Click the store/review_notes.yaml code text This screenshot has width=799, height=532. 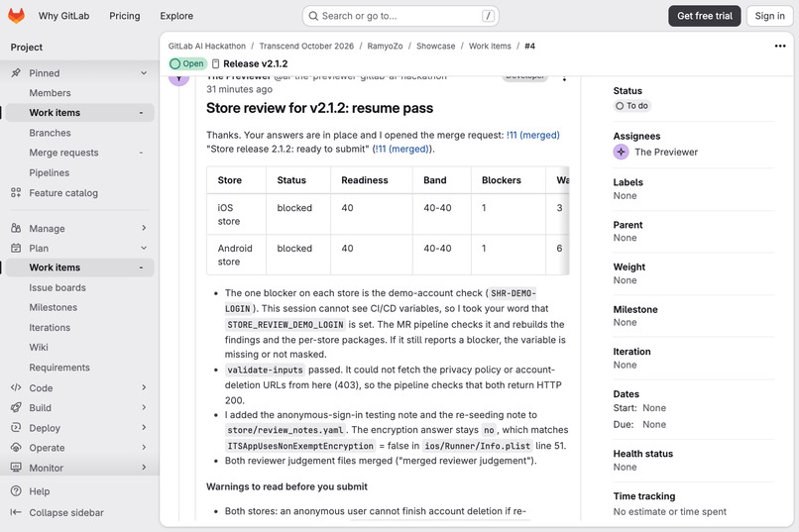click(x=285, y=430)
